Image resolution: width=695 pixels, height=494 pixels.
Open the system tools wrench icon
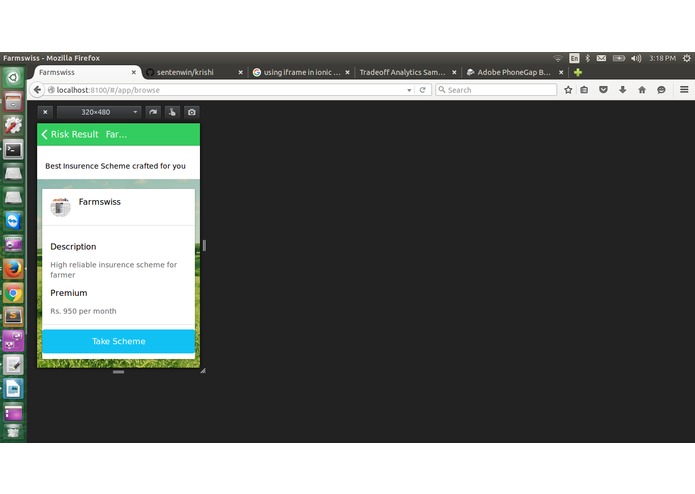coord(13,125)
